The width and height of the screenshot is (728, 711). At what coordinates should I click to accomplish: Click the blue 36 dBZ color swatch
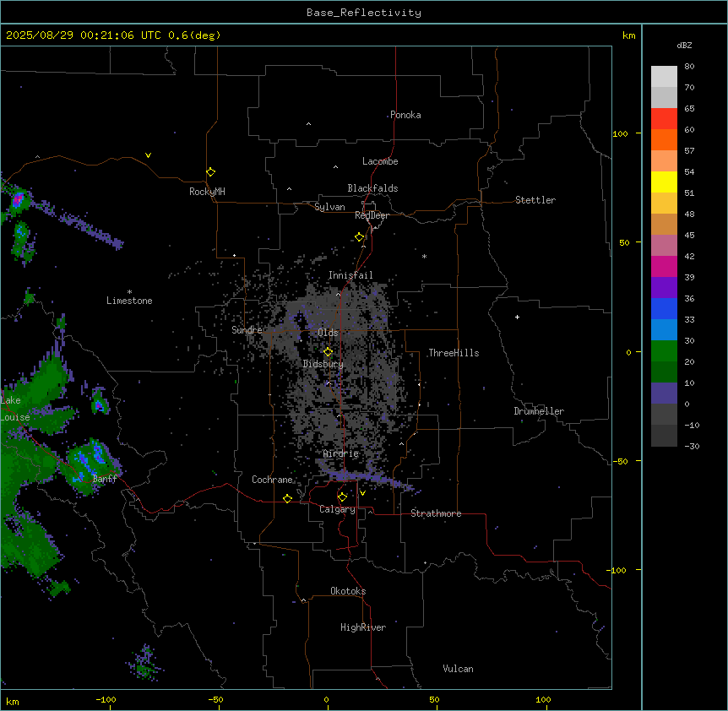pyautogui.click(x=664, y=308)
